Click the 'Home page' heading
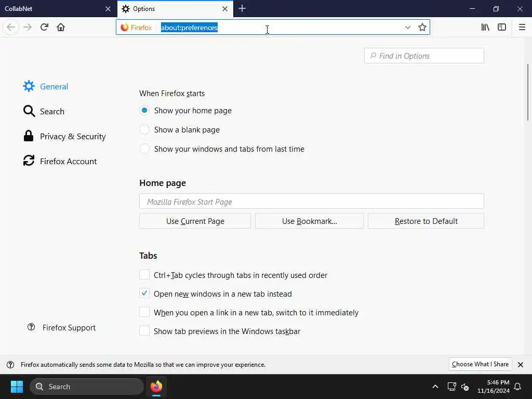 (163, 183)
